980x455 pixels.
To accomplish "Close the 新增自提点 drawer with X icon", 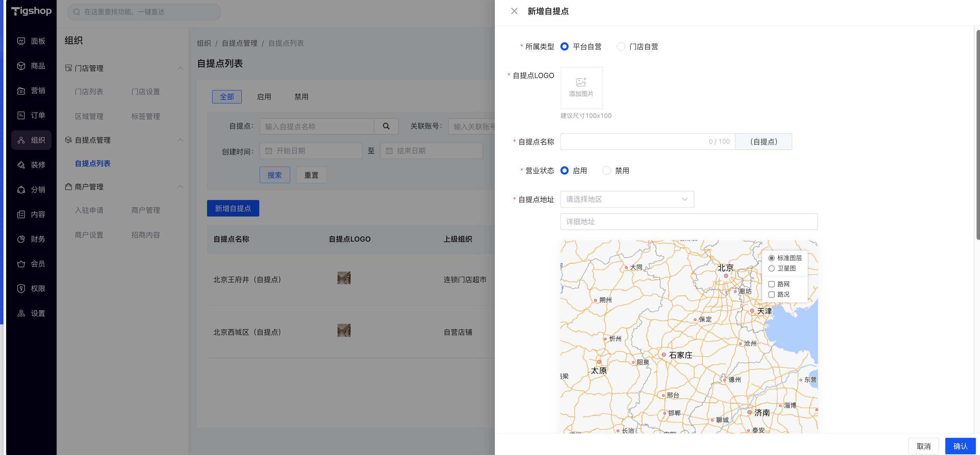I will click(514, 11).
